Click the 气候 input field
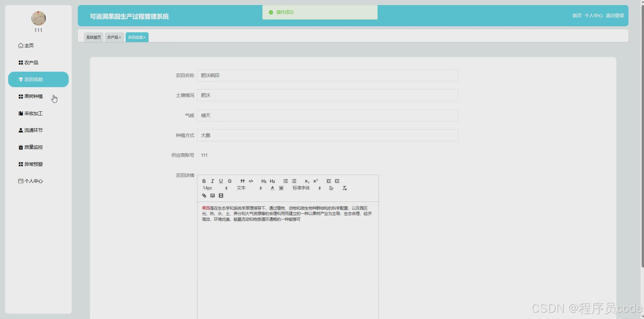This screenshot has height=319, width=644. point(327,115)
